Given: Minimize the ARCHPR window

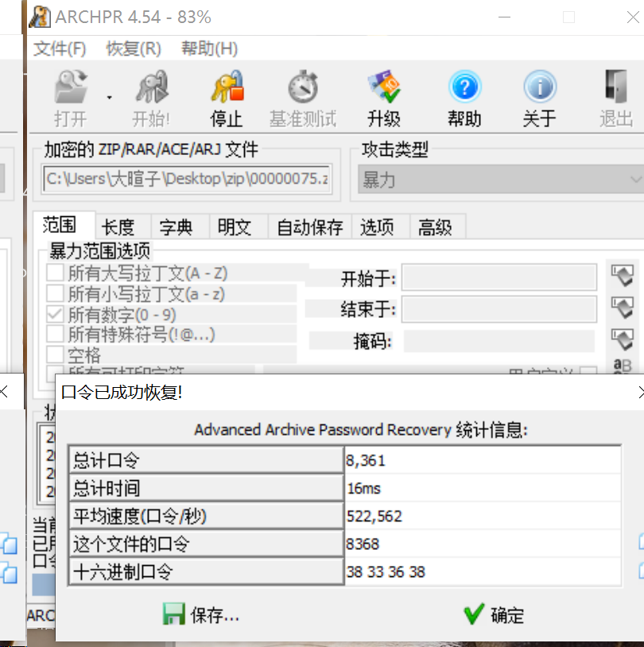Looking at the screenshot, I should coord(504,17).
